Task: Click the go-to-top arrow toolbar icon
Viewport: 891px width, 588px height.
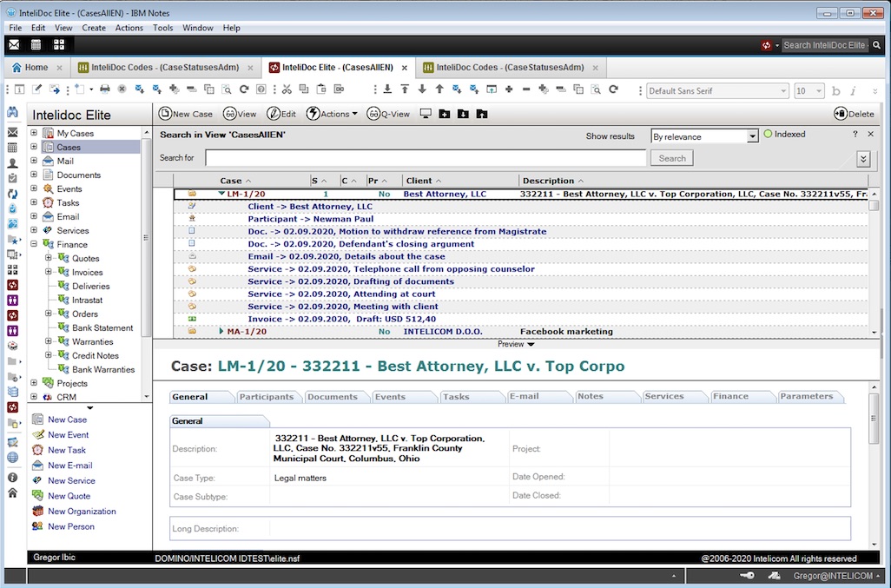Action: 405,89
